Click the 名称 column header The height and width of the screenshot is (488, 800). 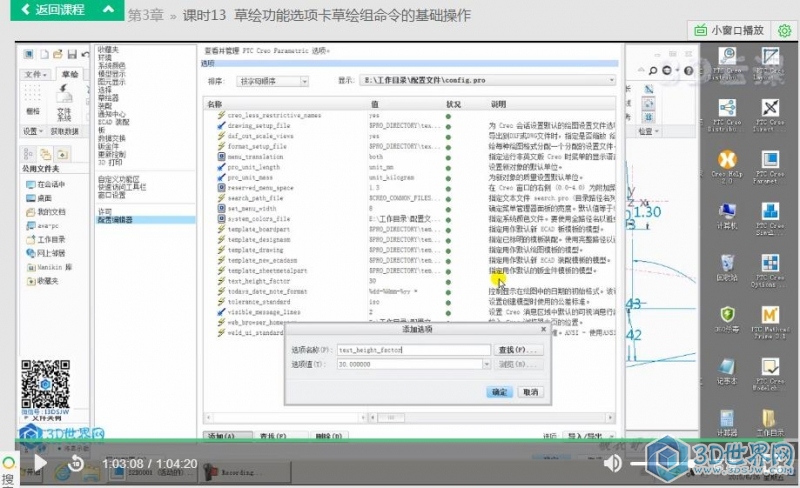coord(214,104)
